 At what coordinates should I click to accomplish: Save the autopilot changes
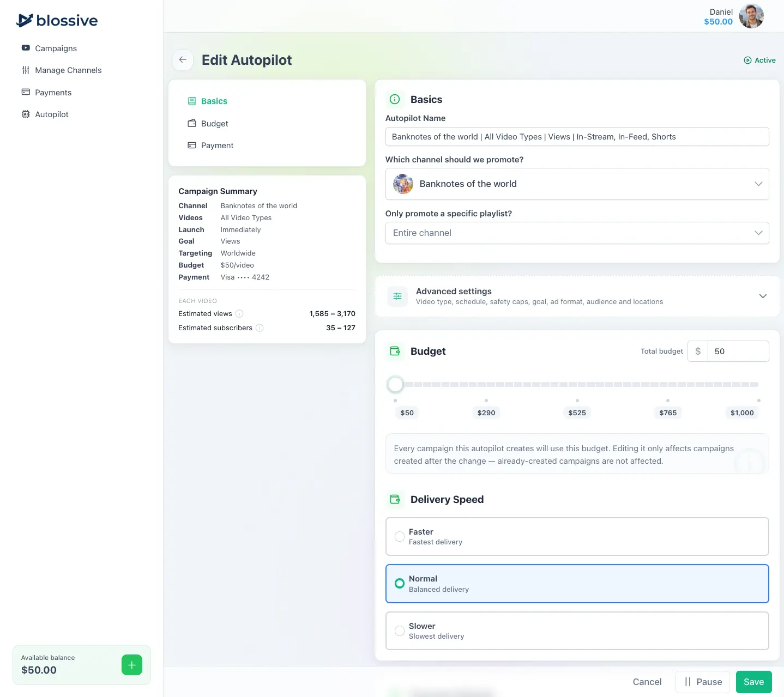(x=754, y=682)
